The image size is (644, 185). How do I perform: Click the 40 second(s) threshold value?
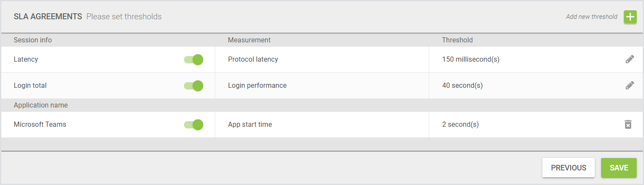(462, 86)
